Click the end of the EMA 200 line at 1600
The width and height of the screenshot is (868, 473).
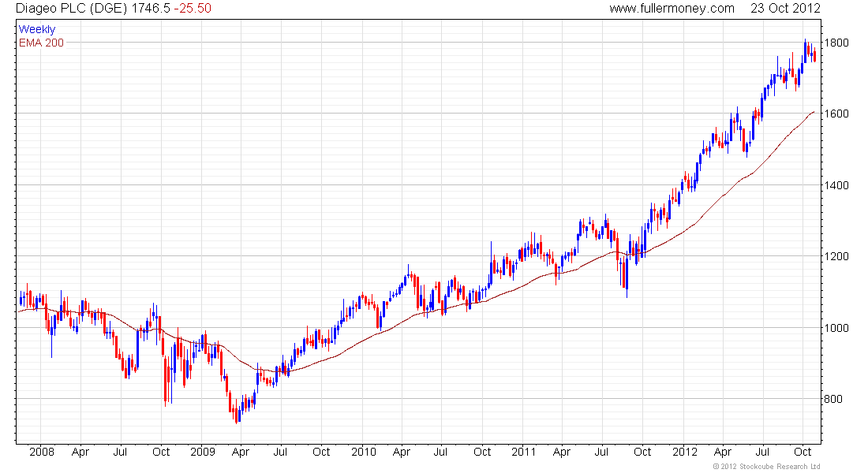pyautogui.click(x=814, y=112)
